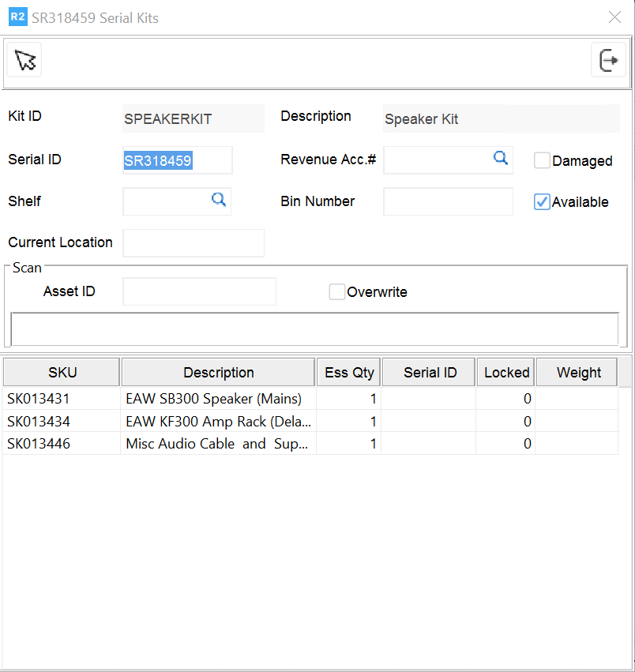
Task: Click the Locked column header
Action: coord(506,373)
